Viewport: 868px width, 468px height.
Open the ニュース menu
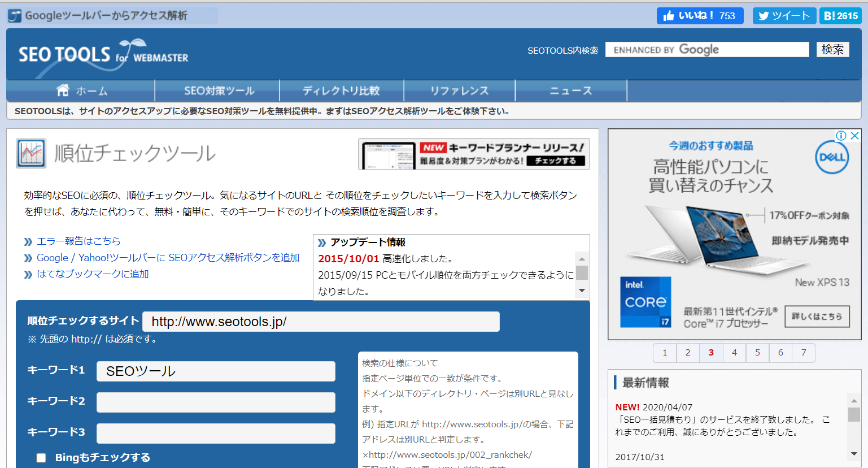click(x=571, y=90)
